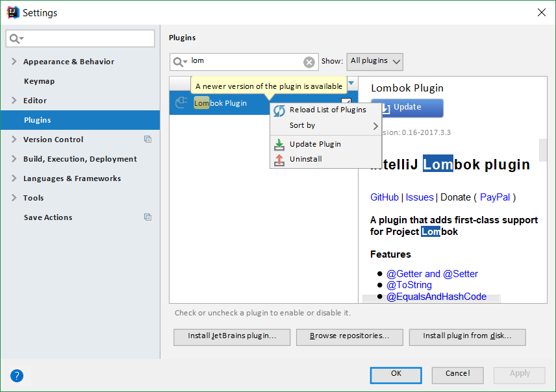Click the Lombok Plugin plug icon
The image size is (556, 392).
[x=181, y=103]
